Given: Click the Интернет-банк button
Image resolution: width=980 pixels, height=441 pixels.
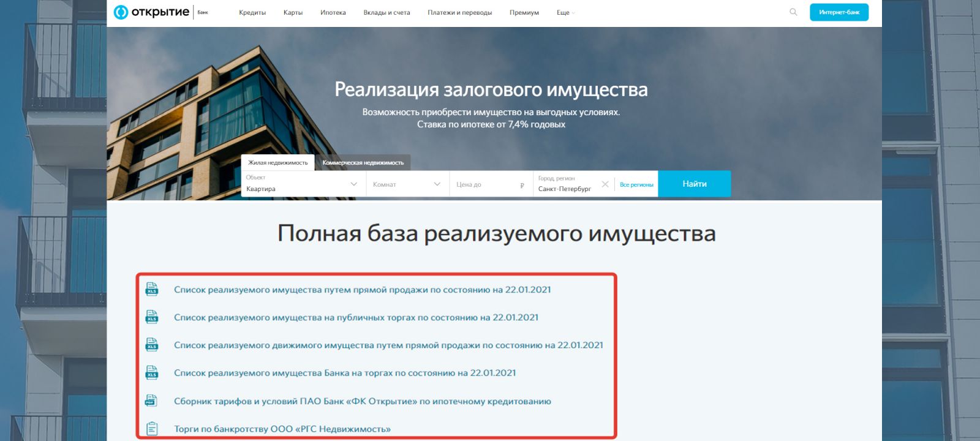Looking at the screenshot, I should click(x=839, y=12).
